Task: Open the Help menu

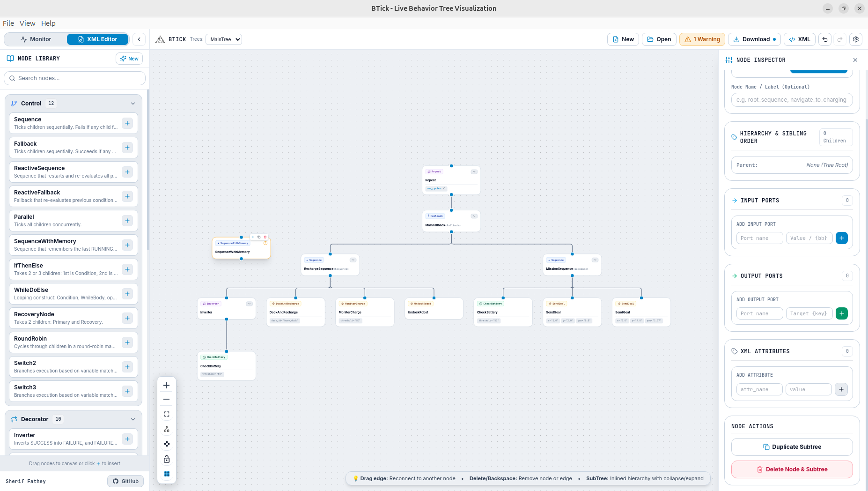Action: [48, 23]
